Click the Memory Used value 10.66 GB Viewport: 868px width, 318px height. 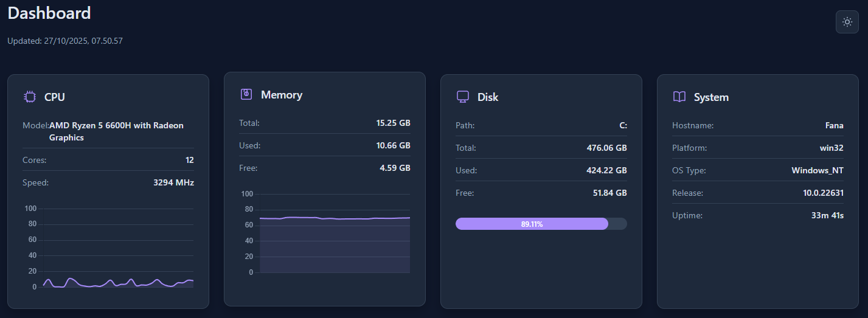(393, 145)
